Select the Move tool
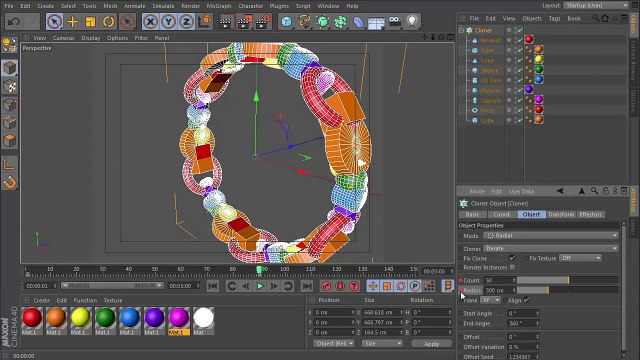Screen dimensions: 640x360 [72, 21]
